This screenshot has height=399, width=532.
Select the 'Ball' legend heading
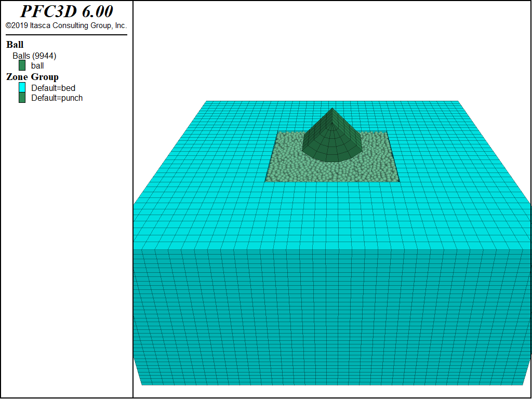[15, 45]
